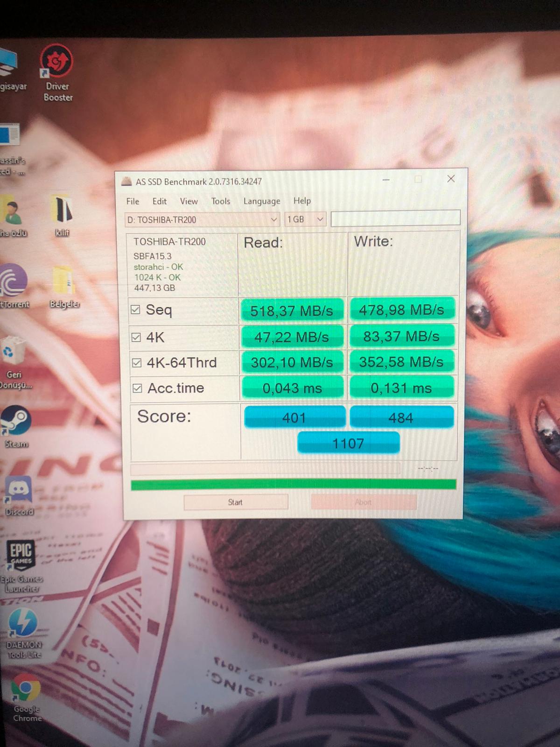The width and height of the screenshot is (560, 747).
Task: Click the green progress bar
Action: 293,485
